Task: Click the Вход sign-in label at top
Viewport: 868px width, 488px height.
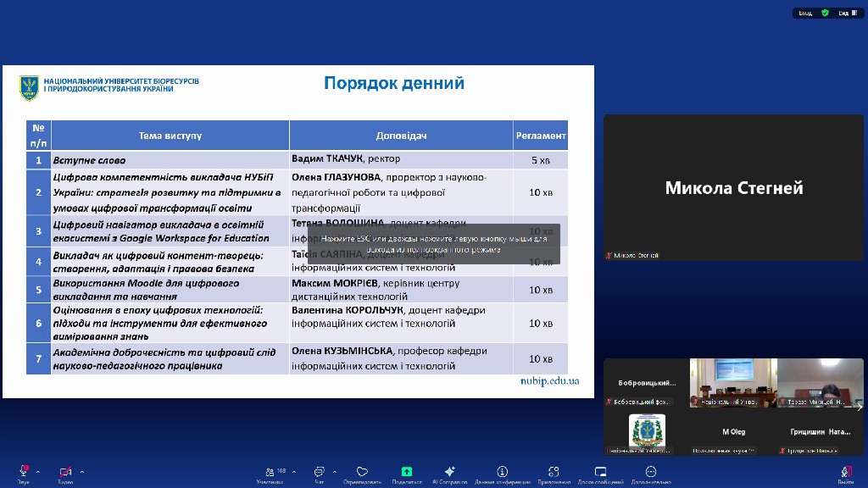Action: point(805,13)
